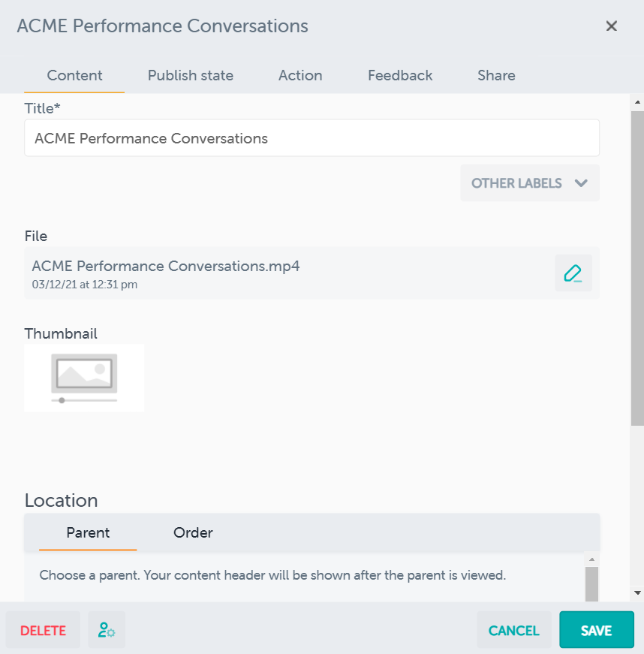Click the ACME Performance Conversations.mp4 file name
Image resolution: width=644 pixels, height=654 pixels.
166,267
